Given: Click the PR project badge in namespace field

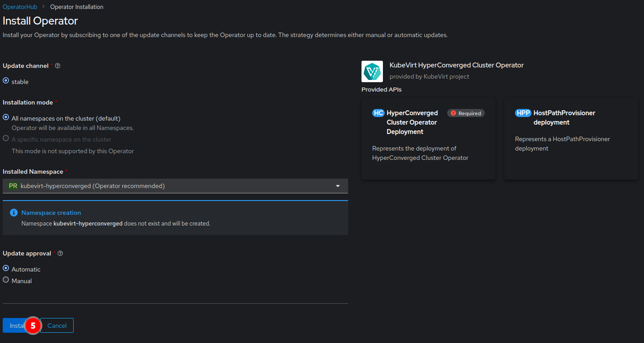Looking at the screenshot, I should [x=12, y=186].
